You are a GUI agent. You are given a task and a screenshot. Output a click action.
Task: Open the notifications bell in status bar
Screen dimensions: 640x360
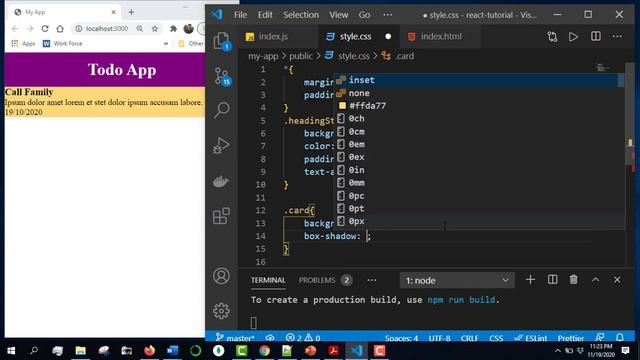click(620, 338)
